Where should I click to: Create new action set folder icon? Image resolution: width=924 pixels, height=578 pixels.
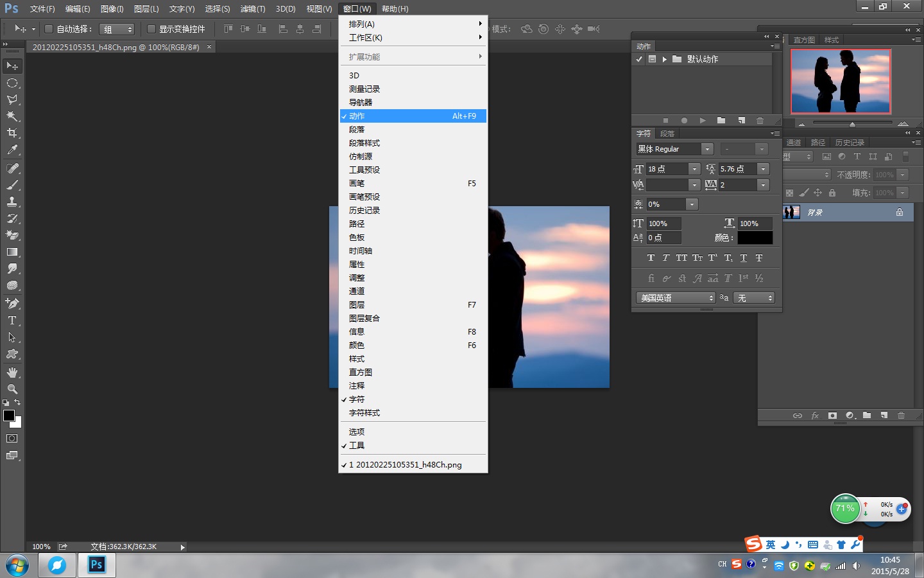[x=721, y=120]
